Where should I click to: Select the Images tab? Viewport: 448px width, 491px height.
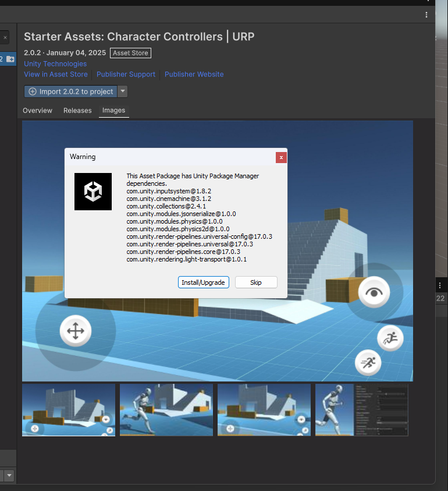[113, 110]
